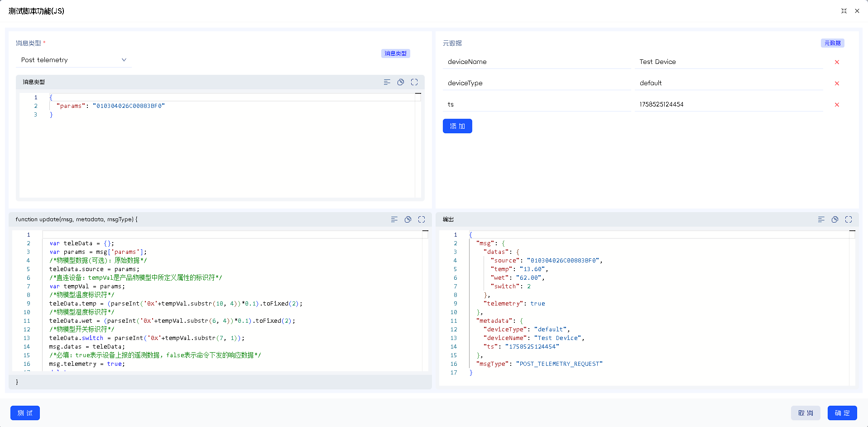The height and width of the screenshot is (427, 868).
Task: Click the theme icon in message editor
Action: click(401, 82)
